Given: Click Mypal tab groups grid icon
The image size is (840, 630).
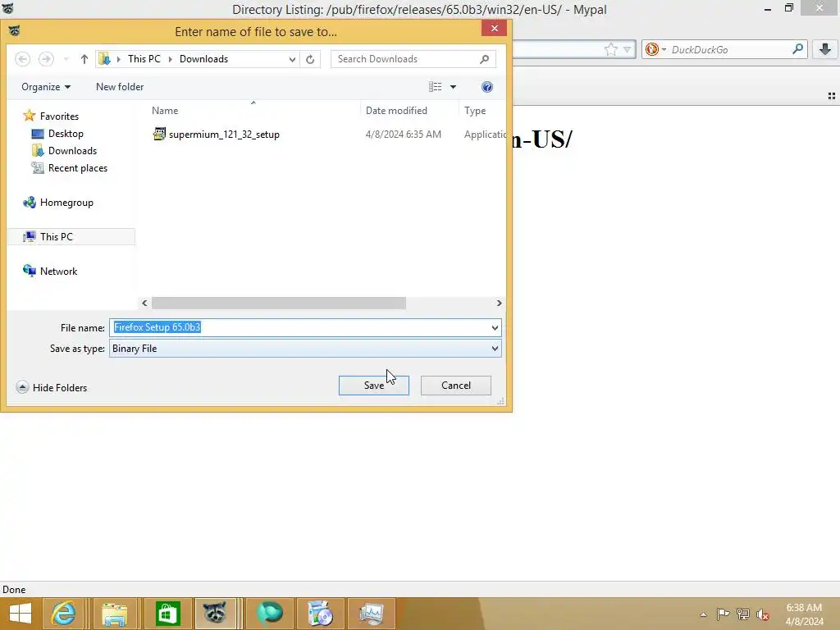Looking at the screenshot, I should click(x=832, y=96).
